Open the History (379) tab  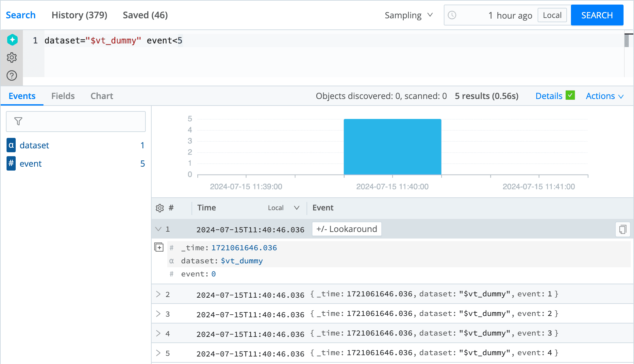point(79,15)
